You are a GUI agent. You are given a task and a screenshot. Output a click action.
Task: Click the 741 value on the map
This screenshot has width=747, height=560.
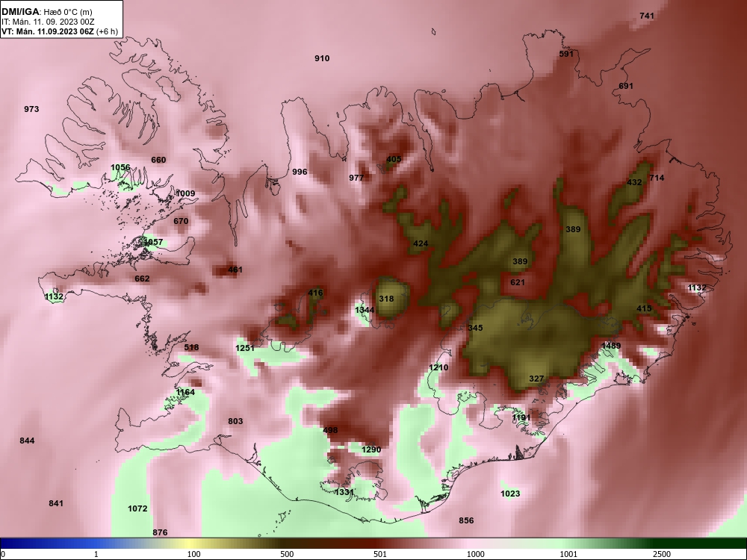click(646, 16)
